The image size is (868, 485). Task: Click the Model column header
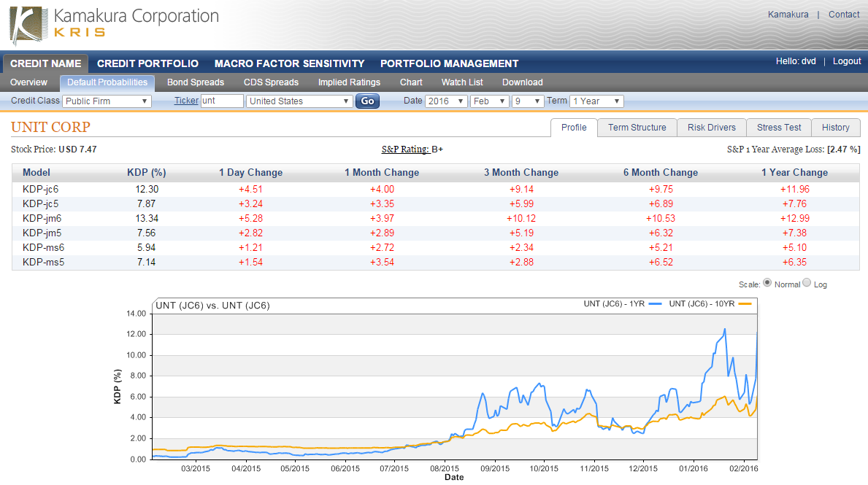coord(36,173)
